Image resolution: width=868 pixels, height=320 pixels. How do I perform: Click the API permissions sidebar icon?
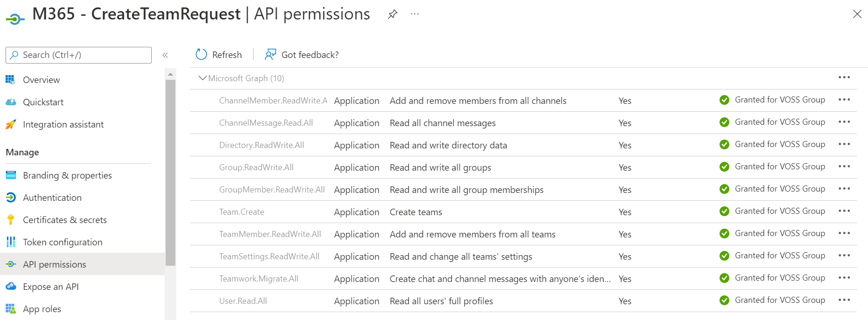tap(11, 264)
